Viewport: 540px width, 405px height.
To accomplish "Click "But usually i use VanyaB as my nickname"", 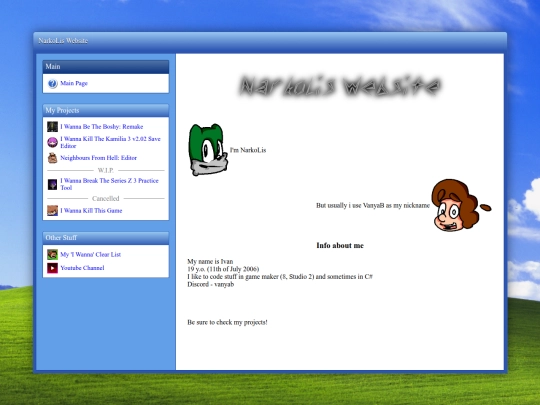I will click(x=373, y=205).
